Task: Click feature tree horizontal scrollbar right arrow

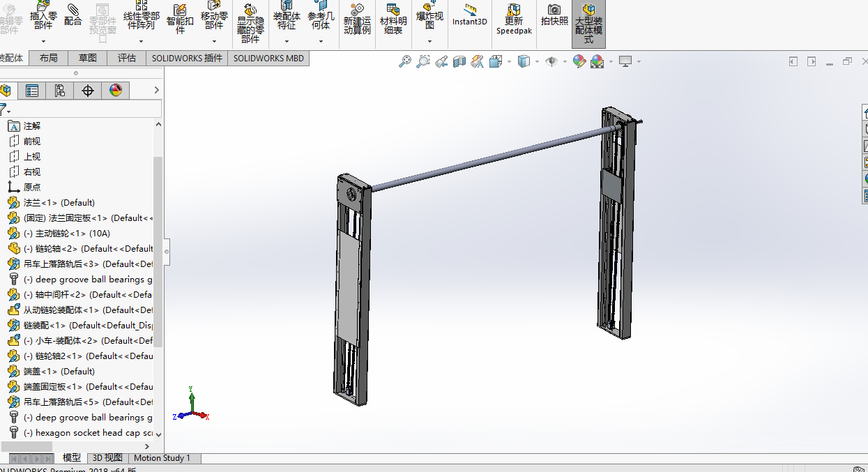Action: click(x=146, y=446)
